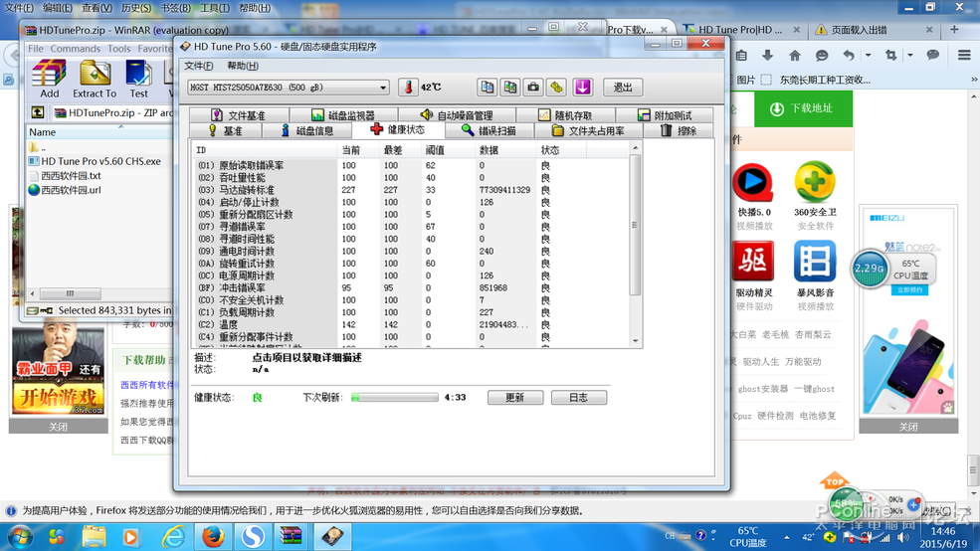Screen dimensions: 980x551
Task: Click the 360安全卫 app icon
Action: 815,182
